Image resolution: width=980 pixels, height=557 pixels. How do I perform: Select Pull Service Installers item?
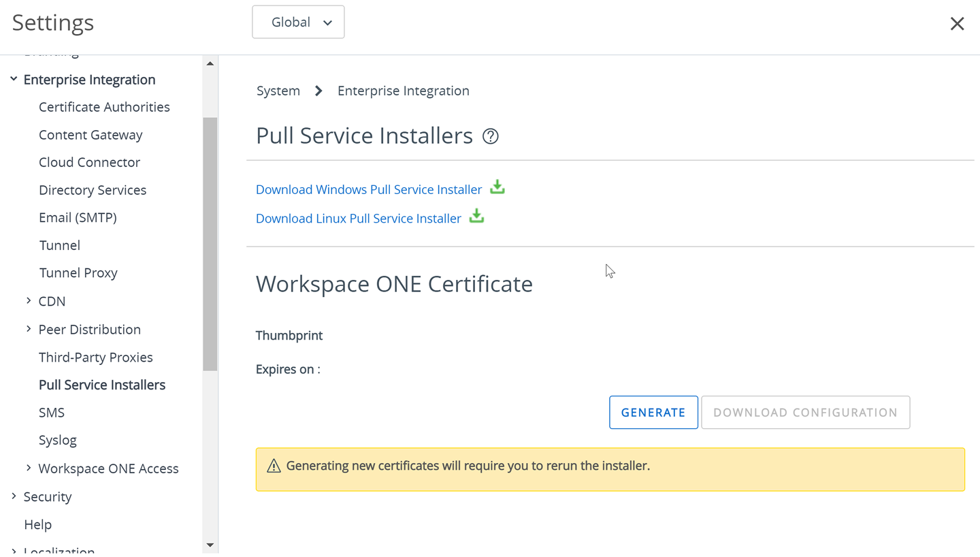tap(102, 385)
